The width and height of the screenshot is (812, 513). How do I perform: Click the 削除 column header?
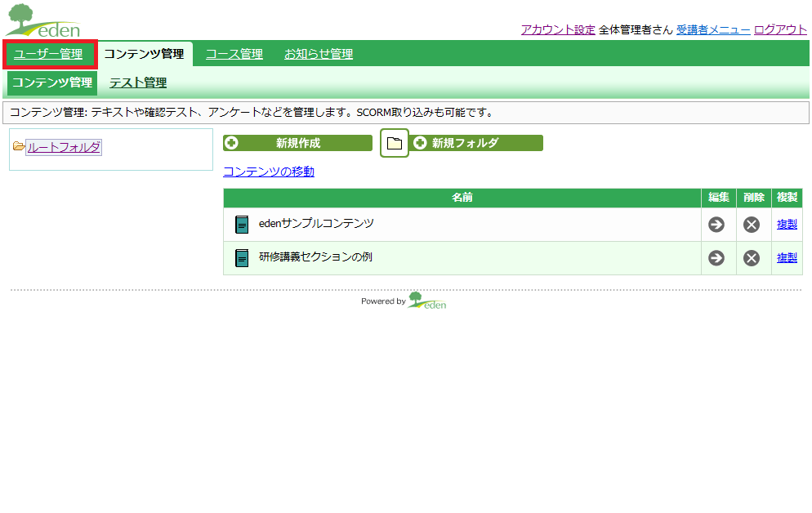[753, 197]
